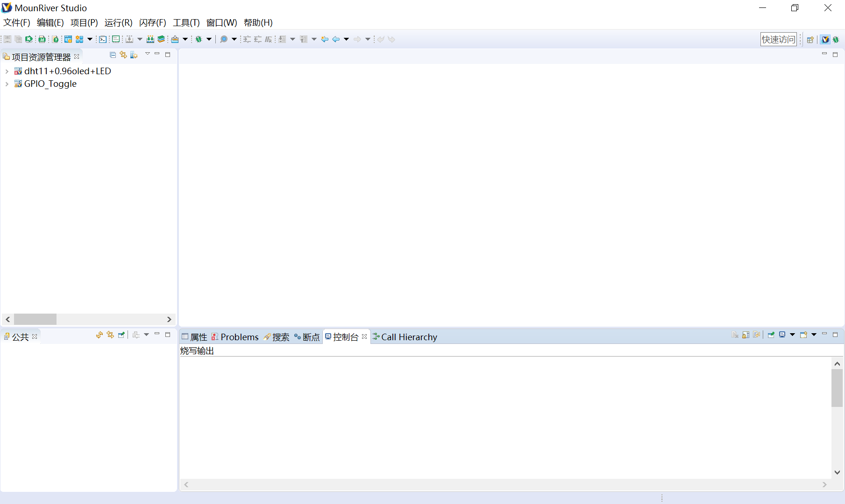Viewport: 845px width, 504px height.
Task: Open the back navigation history dropdown
Action: coord(346,39)
